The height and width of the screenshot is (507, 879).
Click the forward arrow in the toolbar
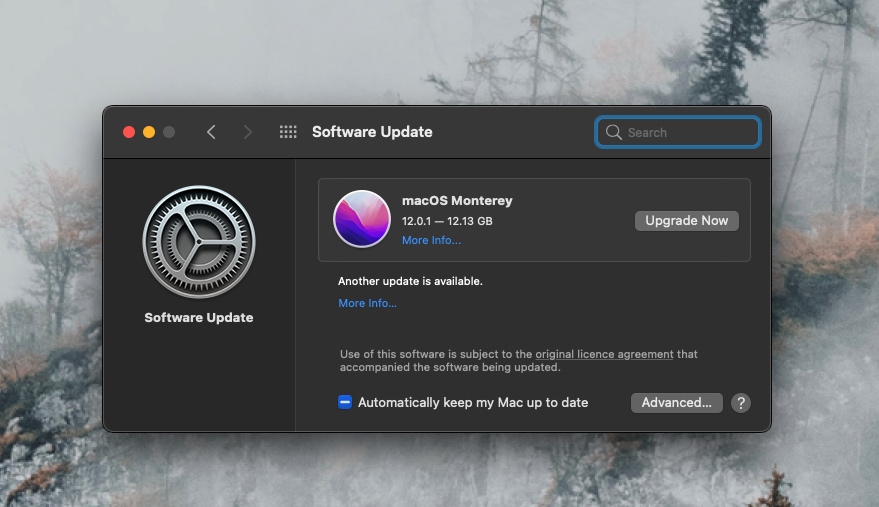[247, 132]
